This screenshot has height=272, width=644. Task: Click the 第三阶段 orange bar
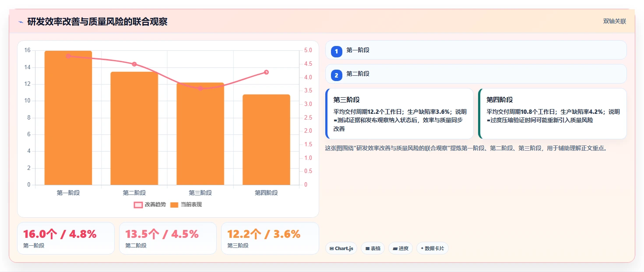[201, 134]
